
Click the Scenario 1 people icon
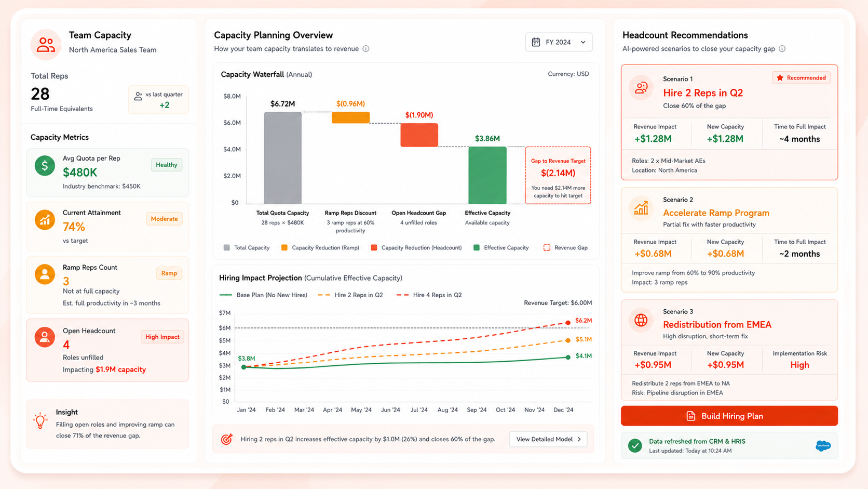pyautogui.click(x=641, y=87)
